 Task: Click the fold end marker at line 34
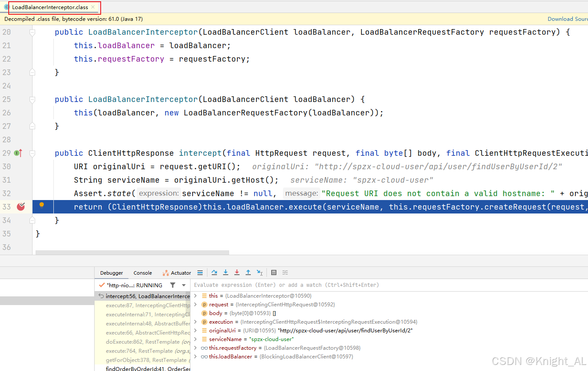32,220
